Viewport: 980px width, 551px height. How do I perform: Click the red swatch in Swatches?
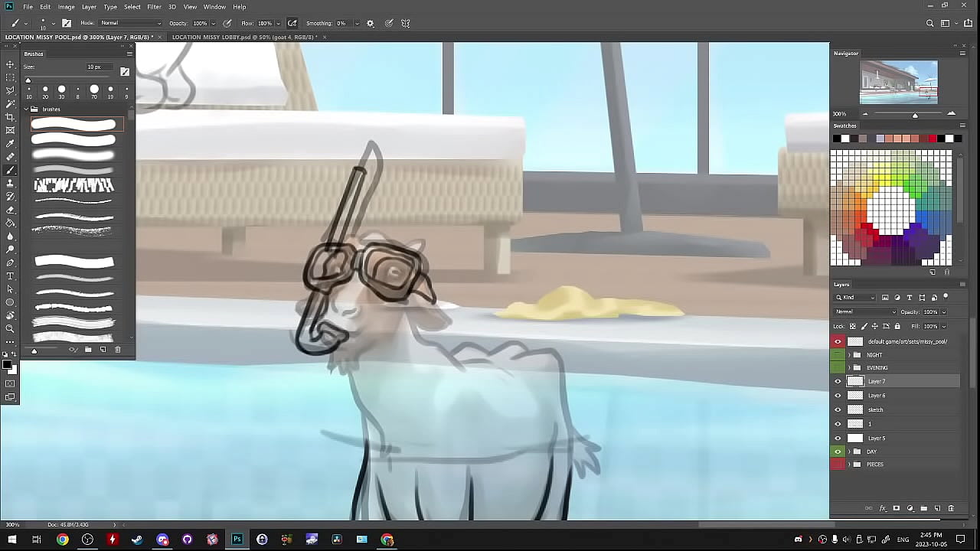point(932,139)
